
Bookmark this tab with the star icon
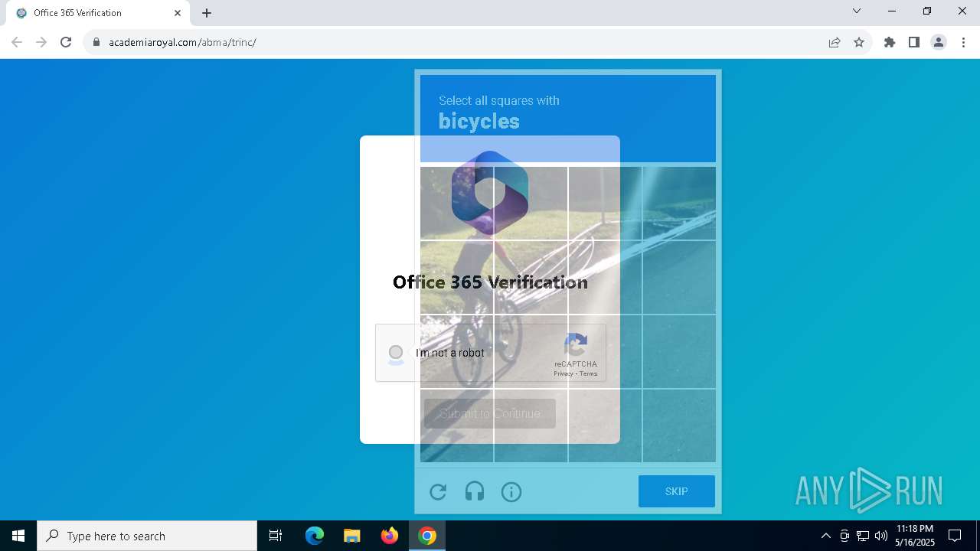pyautogui.click(x=859, y=42)
